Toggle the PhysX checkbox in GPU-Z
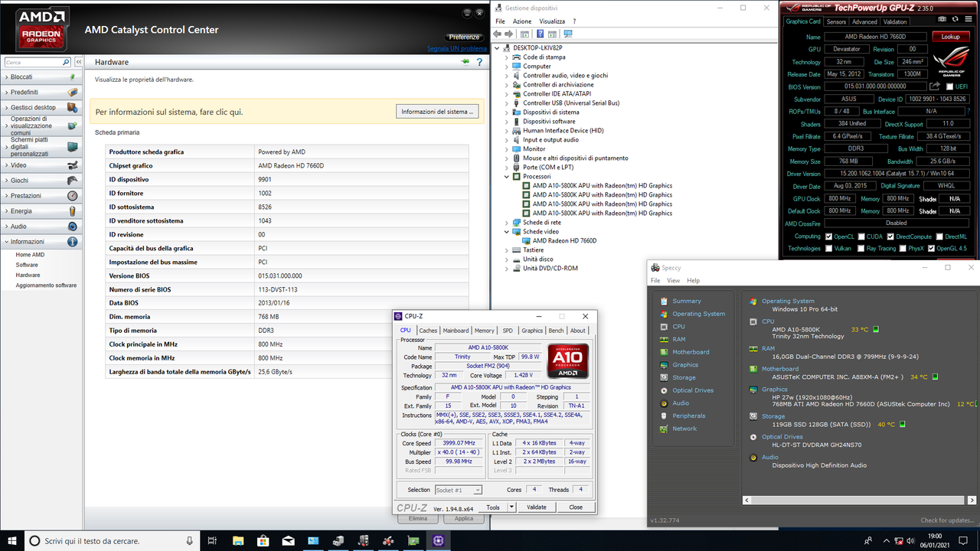The width and height of the screenshot is (980, 551). click(902, 249)
